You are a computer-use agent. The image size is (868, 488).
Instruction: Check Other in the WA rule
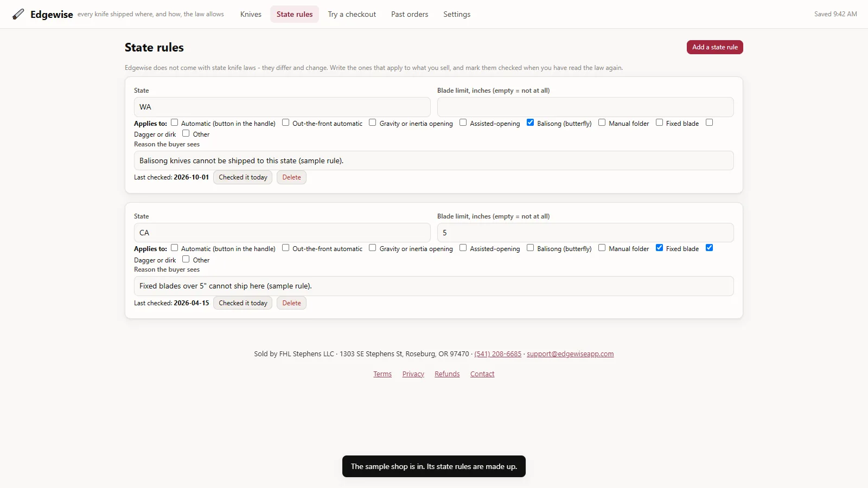point(186,133)
